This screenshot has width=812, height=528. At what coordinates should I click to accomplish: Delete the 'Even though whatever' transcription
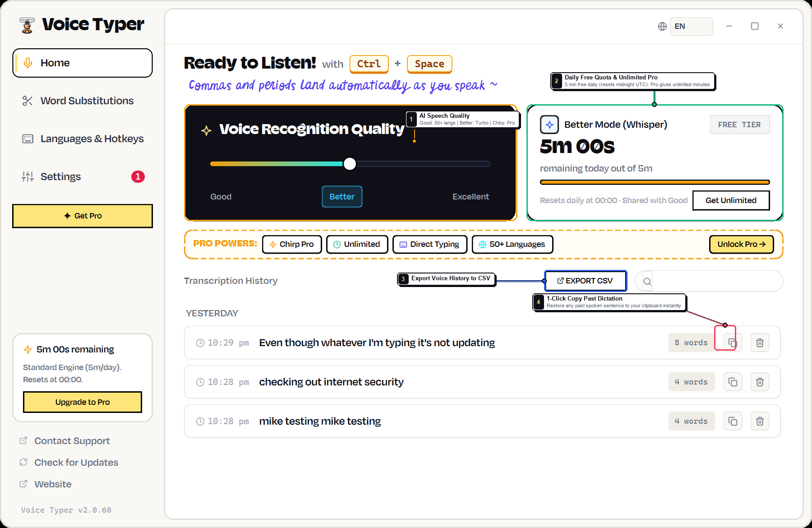pos(760,343)
